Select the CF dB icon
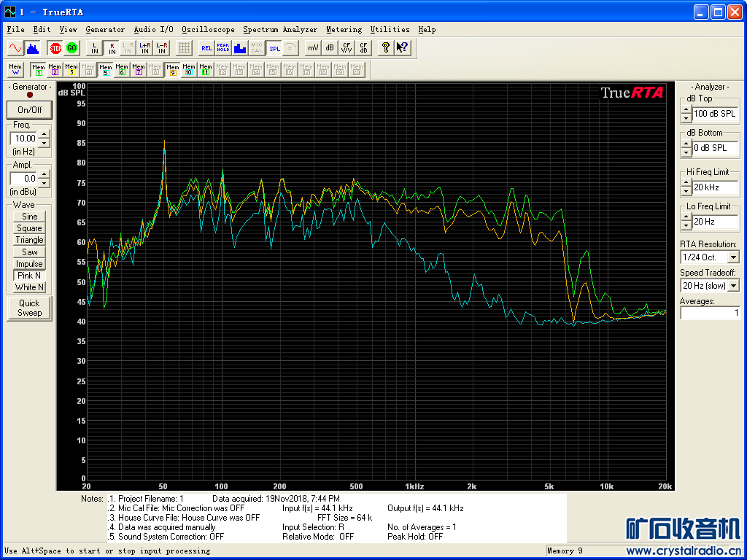The height and width of the screenshot is (560, 747). coord(363,48)
